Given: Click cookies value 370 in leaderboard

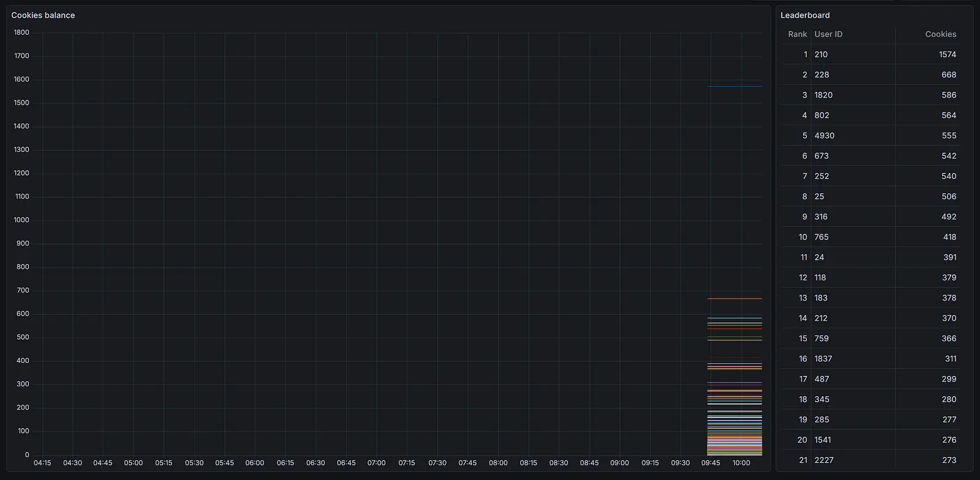Looking at the screenshot, I should click(x=949, y=318).
